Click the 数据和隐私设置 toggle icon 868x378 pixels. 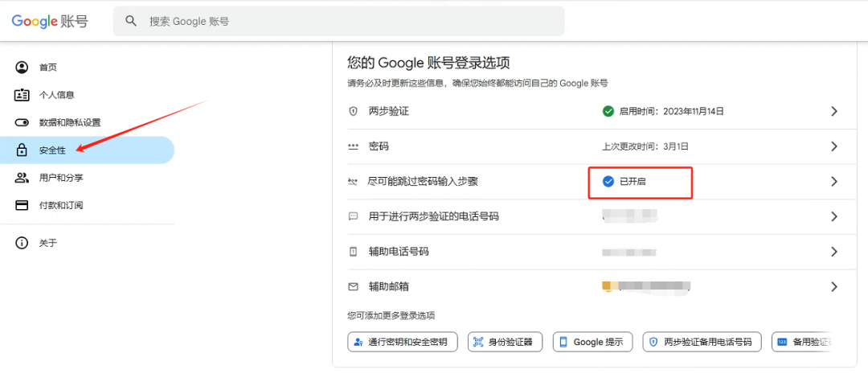pos(22,122)
